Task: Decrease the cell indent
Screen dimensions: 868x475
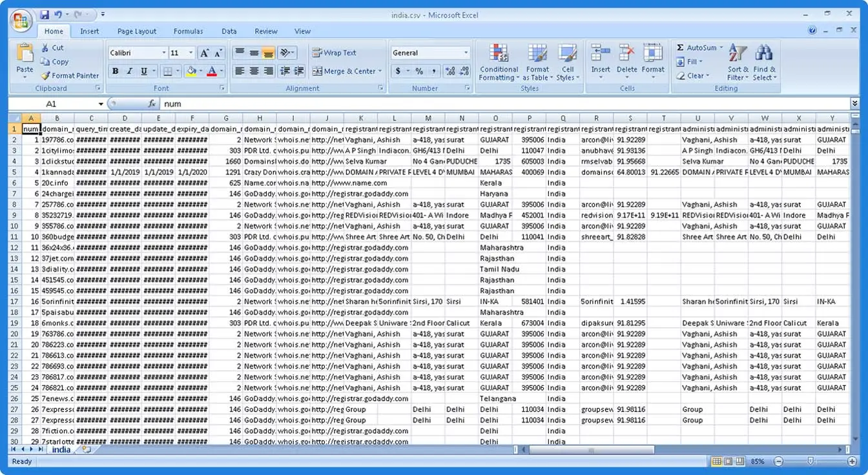Action: (x=285, y=71)
